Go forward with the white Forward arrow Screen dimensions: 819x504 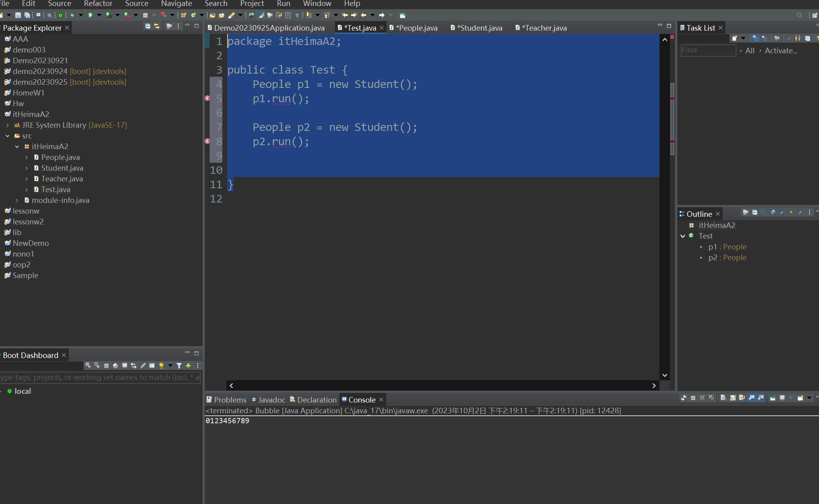pyautogui.click(x=381, y=15)
